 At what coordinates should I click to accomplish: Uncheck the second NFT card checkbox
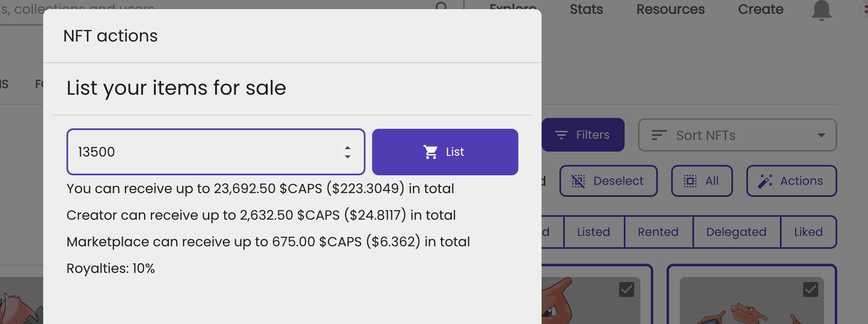point(811,290)
